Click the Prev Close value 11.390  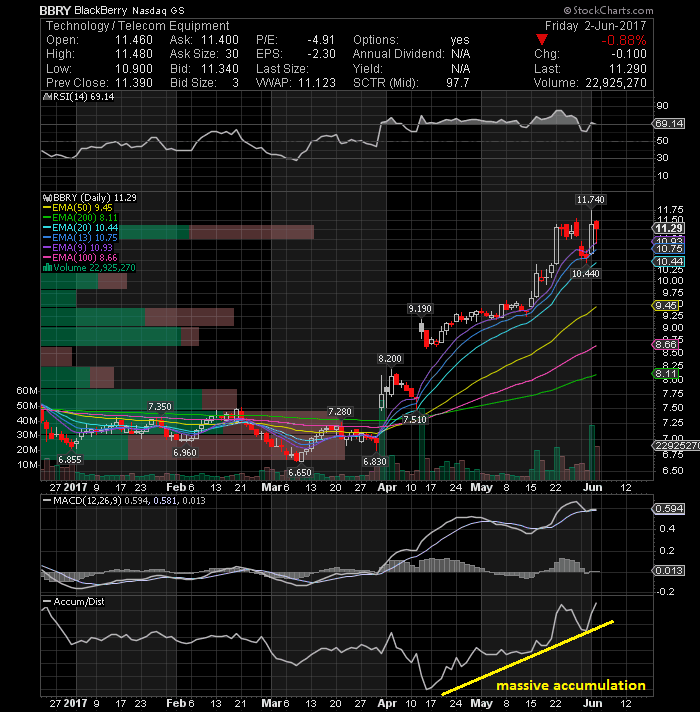[133, 83]
